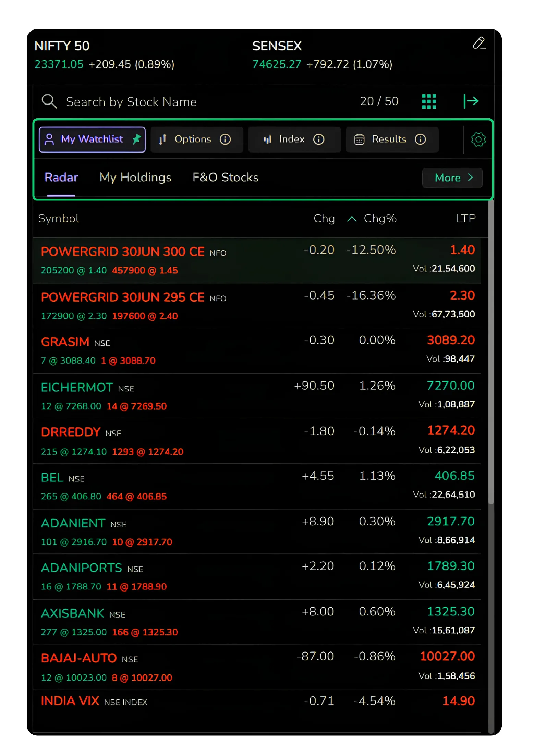This screenshot has width=534, height=756.
Task: Open the ADANIENT stock row
Action: 257,532
